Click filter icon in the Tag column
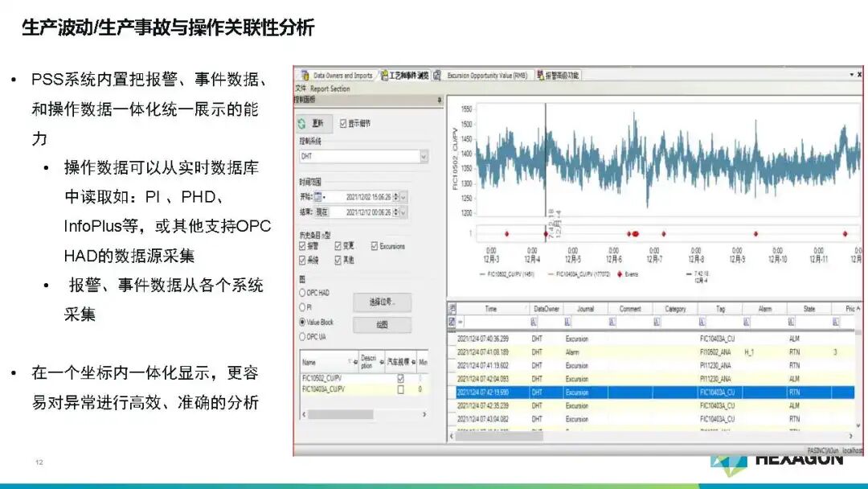 [702, 322]
